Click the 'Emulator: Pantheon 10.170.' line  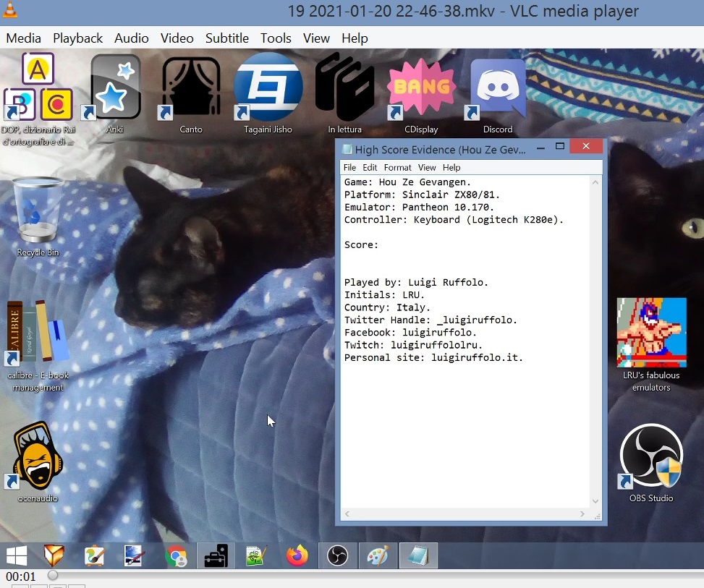click(419, 208)
